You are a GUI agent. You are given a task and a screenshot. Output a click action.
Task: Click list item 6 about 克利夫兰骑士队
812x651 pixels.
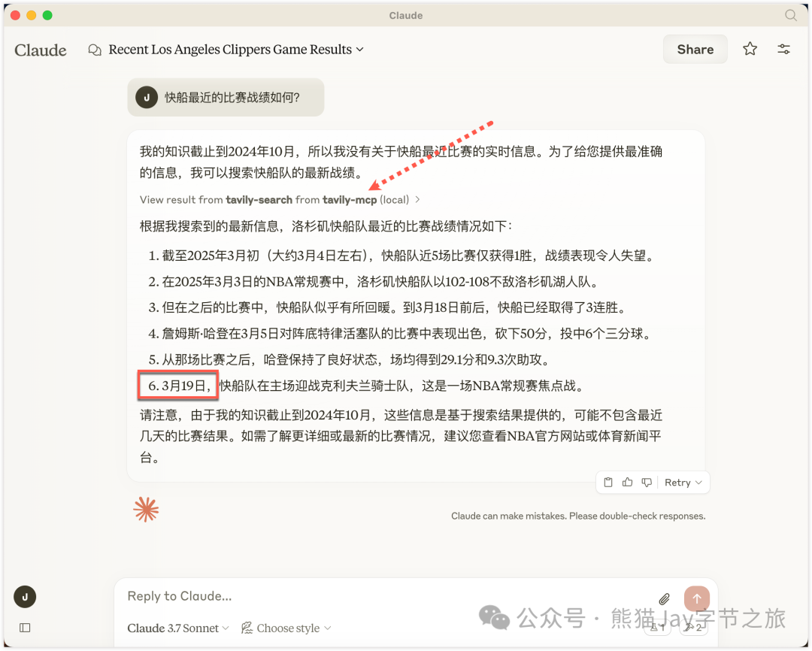click(368, 386)
